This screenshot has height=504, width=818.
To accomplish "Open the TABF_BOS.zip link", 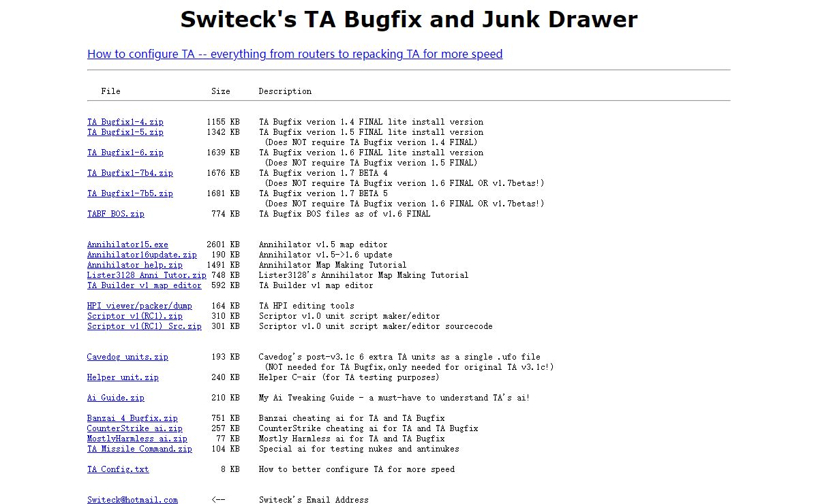I will [116, 214].
